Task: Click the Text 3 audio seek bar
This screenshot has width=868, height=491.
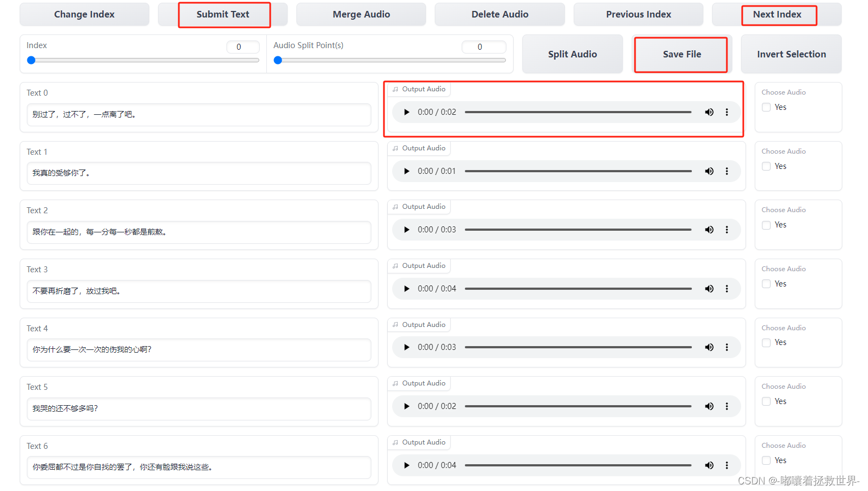Action: 578,289
